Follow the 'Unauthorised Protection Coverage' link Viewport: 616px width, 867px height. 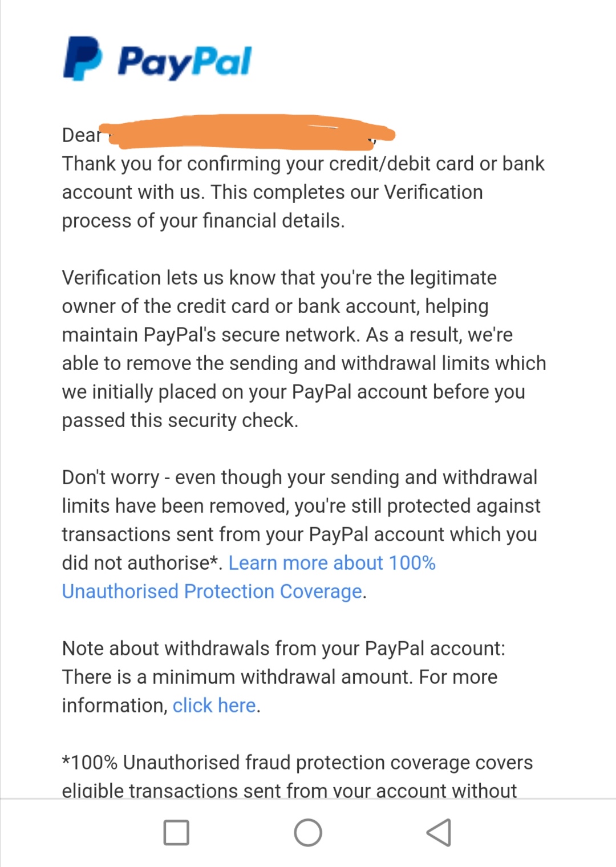click(x=212, y=591)
